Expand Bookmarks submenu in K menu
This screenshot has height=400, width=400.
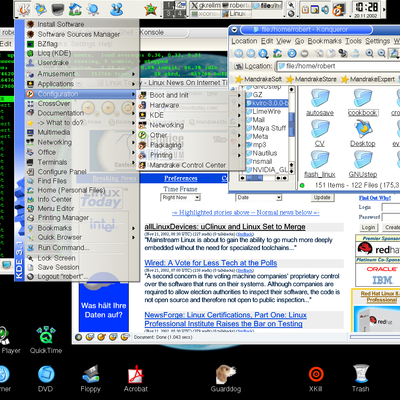click(81, 228)
